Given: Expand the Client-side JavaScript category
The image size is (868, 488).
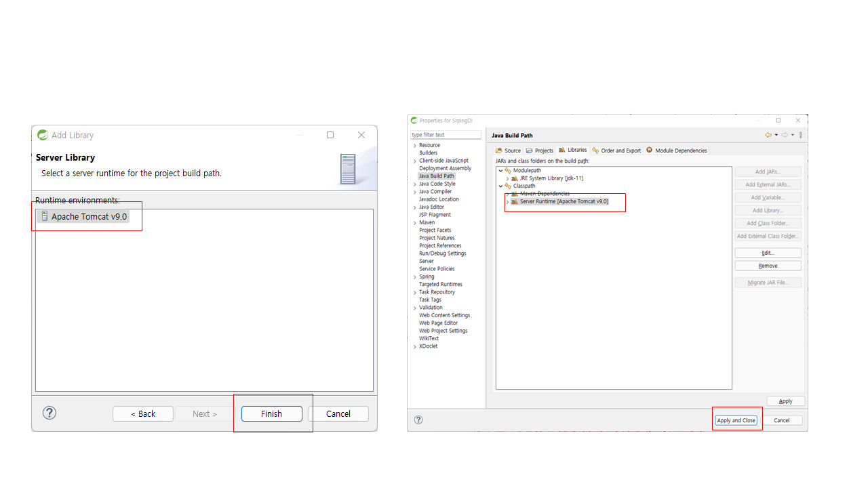Looking at the screenshot, I should click(x=415, y=161).
